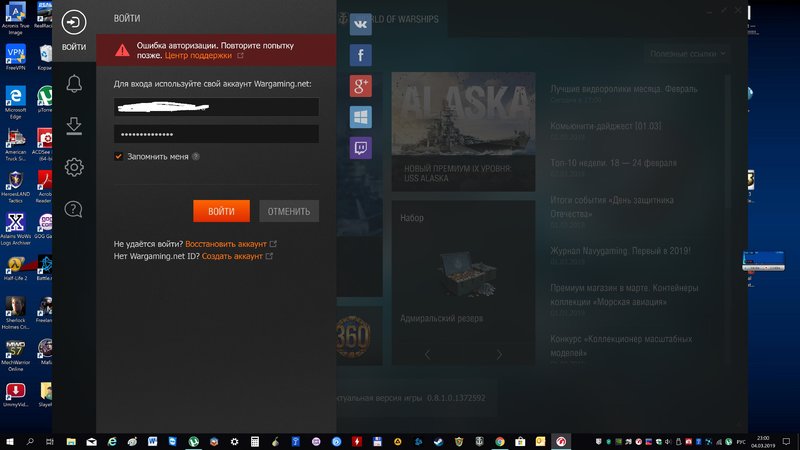Open Aslains WoWs Logs Archiver shortcut
This screenshot has width=800, height=450.
[15, 229]
